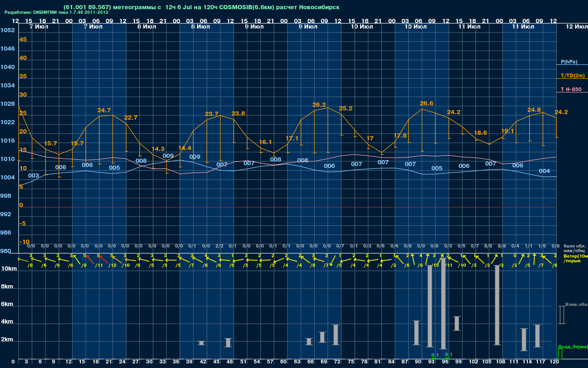Click the 003 pressure label

(x=34, y=176)
